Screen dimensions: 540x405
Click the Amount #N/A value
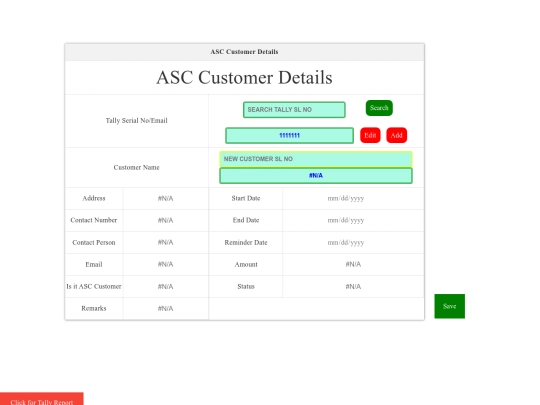coord(353,264)
